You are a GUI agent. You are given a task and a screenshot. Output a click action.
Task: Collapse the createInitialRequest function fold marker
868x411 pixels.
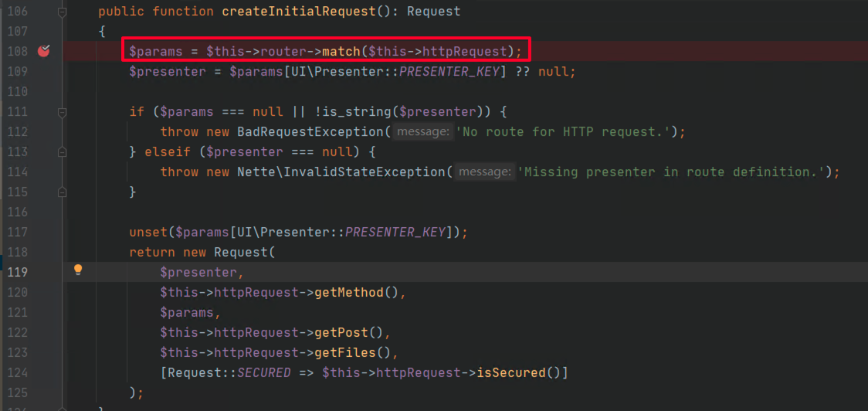tap(62, 12)
